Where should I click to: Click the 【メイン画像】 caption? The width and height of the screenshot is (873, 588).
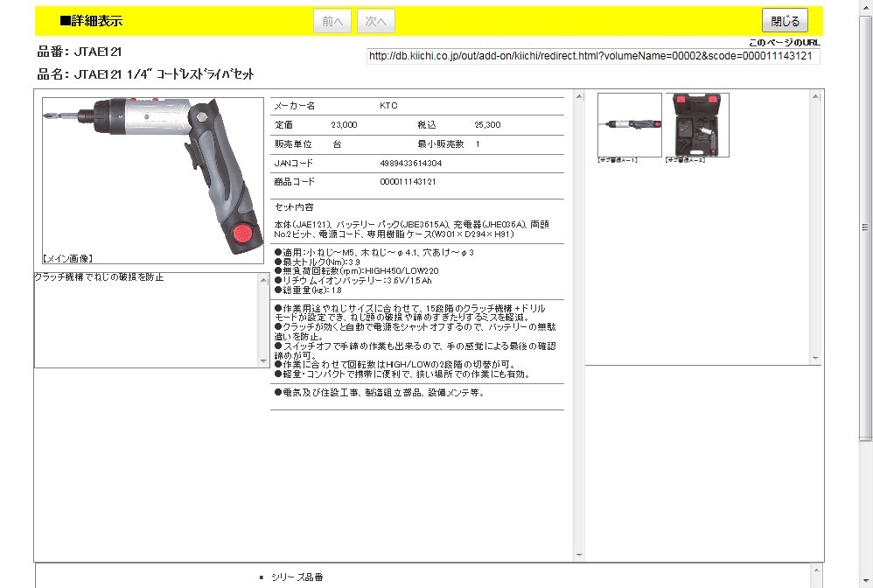[68, 258]
